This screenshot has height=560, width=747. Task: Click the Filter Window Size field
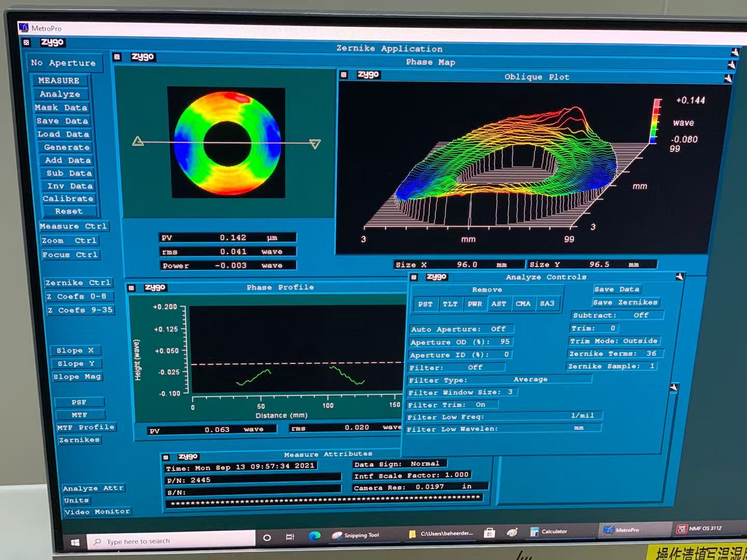pos(462,392)
